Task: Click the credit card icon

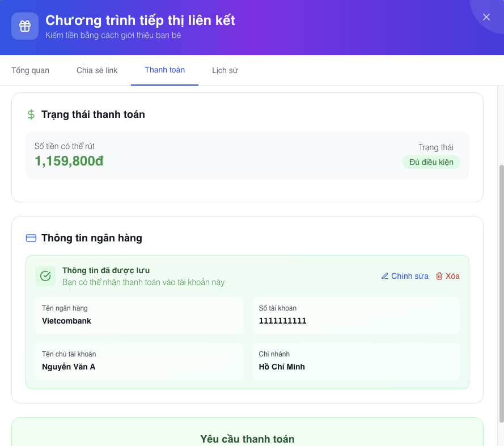Action: pyautogui.click(x=31, y=238)
